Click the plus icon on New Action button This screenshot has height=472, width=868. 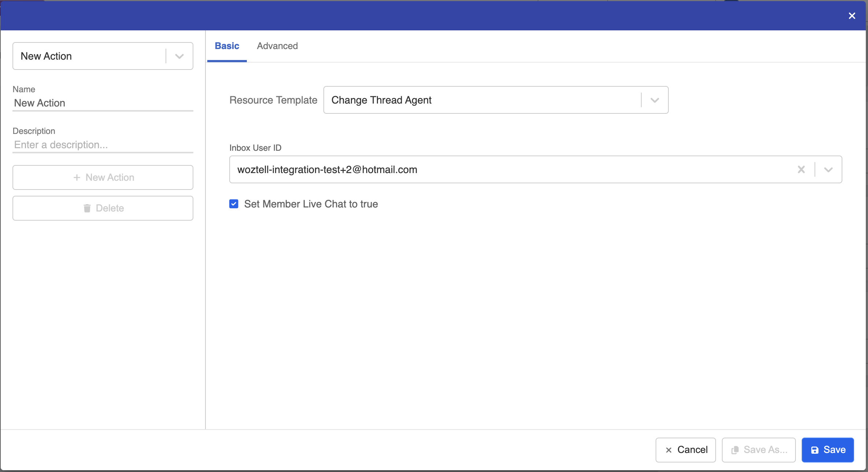(77, 177)
